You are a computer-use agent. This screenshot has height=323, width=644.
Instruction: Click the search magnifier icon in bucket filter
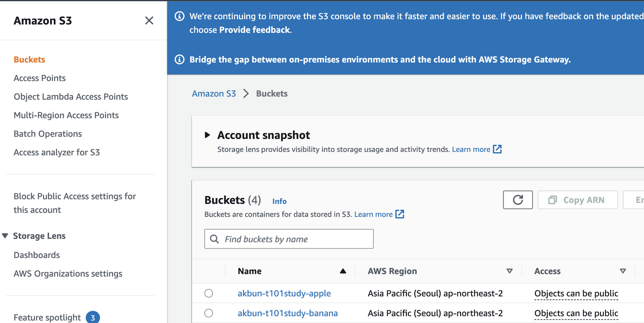coord(214,239)
